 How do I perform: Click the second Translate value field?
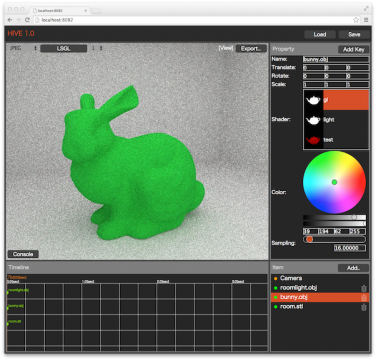point(335,68)
